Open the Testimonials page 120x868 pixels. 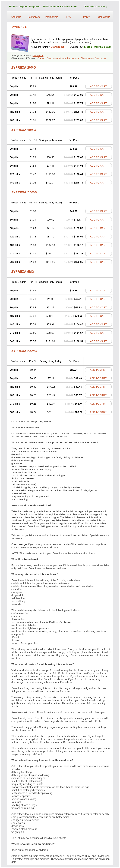(51, 17)
